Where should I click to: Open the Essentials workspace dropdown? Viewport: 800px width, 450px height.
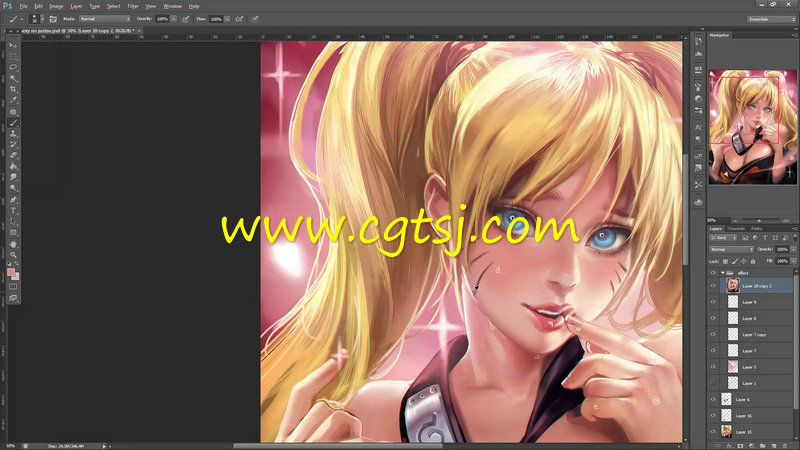coord(771,19)
